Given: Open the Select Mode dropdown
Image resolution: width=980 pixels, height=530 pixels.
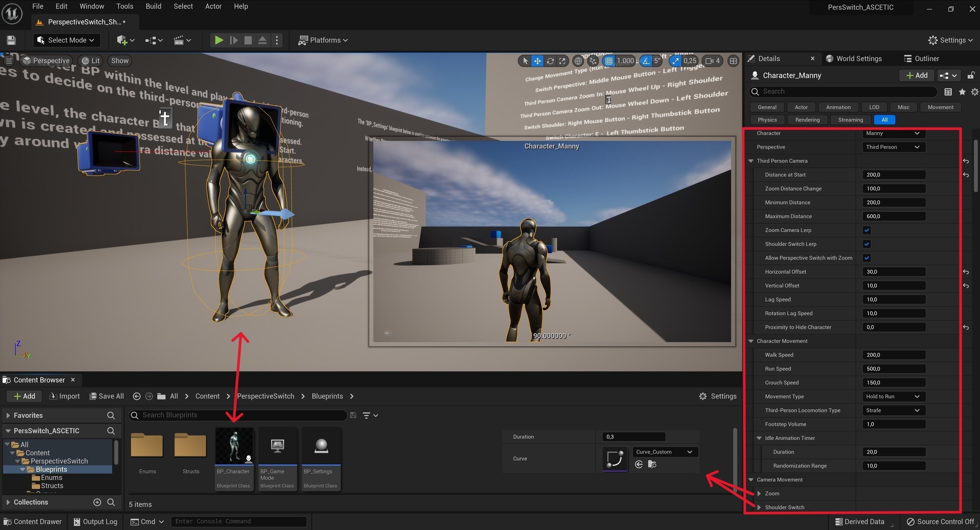Looking at the screenshot, I should click(x=67, y=40).
